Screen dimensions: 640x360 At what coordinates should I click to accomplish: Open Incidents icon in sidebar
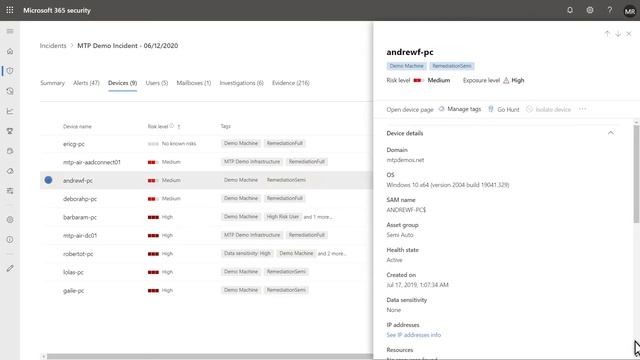[10, 71]
